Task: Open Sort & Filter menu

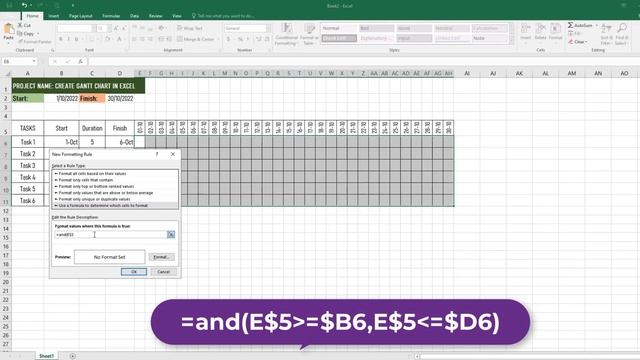Action: [x=607, y=34]
